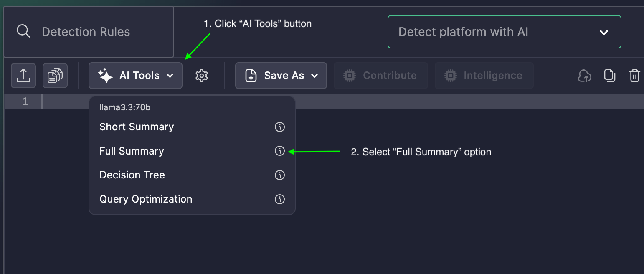The width and height of the screenshot is (644, 274).
Task: Show info for Query Optimization option
Action: (x=280, y=199)
